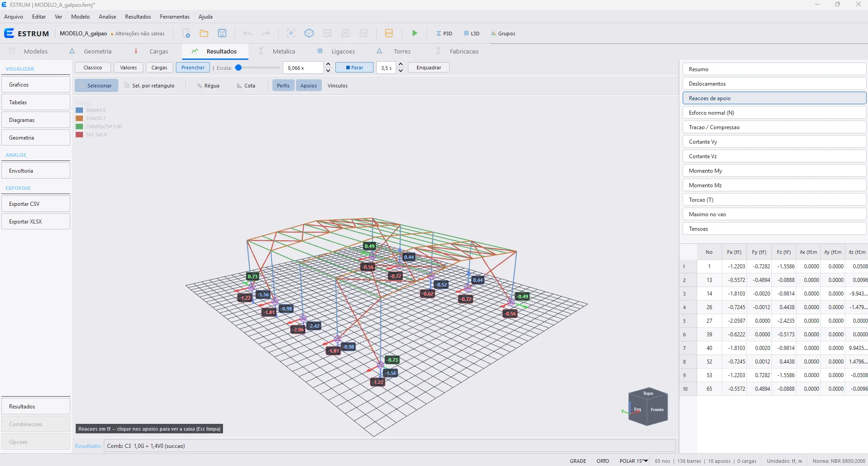Run the analysis with the green play icon

tap(414, 33)
